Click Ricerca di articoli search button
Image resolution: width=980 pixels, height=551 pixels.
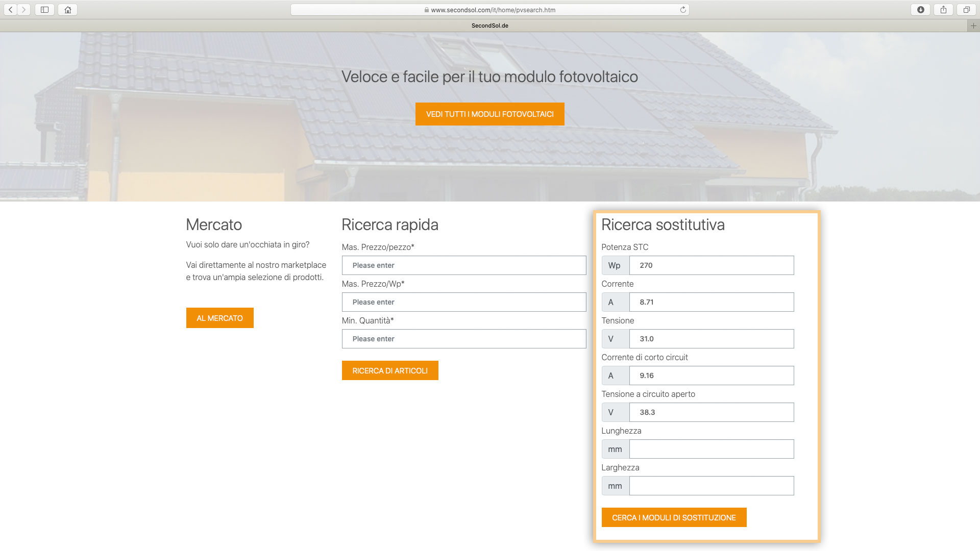tap(390, 370)
